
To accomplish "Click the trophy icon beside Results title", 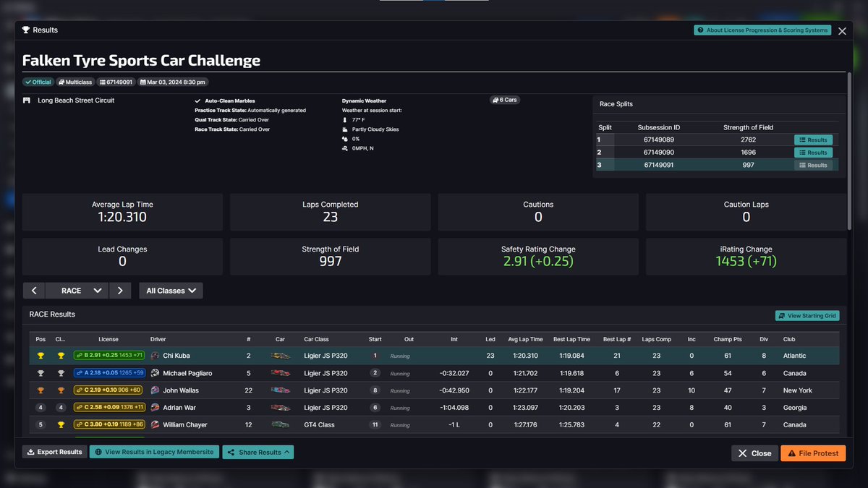I will pos(26,30).
